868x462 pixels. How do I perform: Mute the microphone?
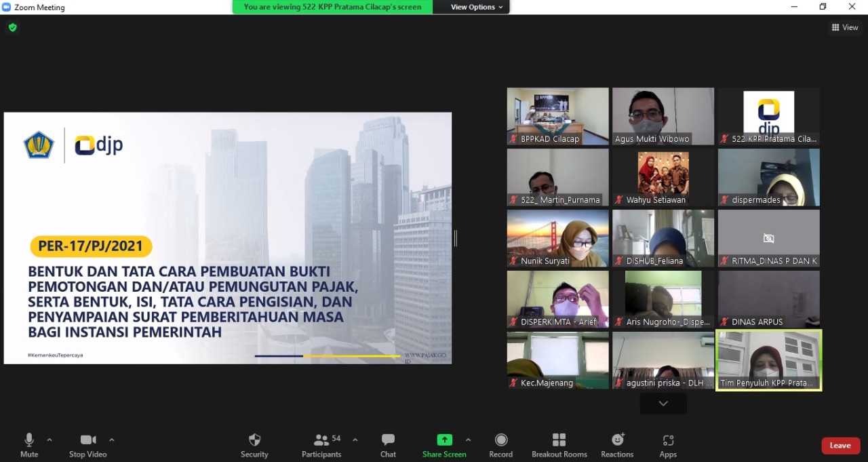point(29,445)
